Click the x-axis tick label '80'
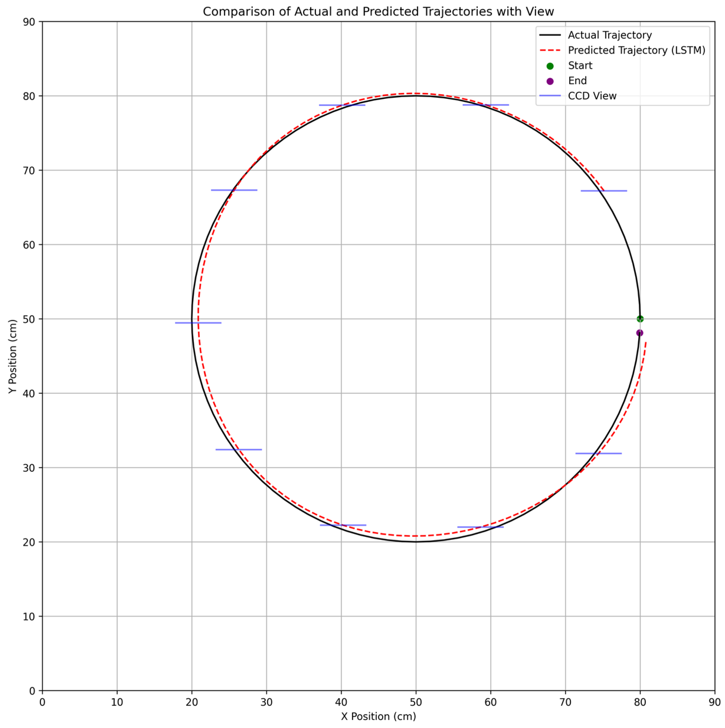The width and height of the screenshot is (725, 728). point(640,702)
